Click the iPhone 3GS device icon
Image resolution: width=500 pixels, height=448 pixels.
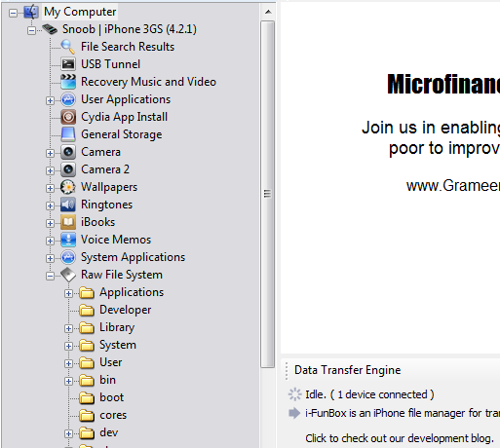click(50, 29)
